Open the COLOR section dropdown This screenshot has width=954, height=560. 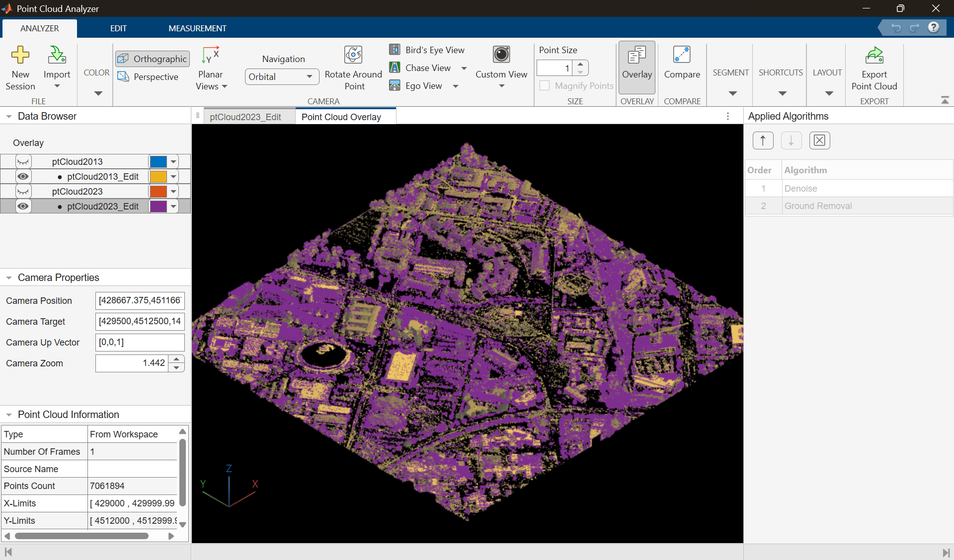(x=98, y=93)
